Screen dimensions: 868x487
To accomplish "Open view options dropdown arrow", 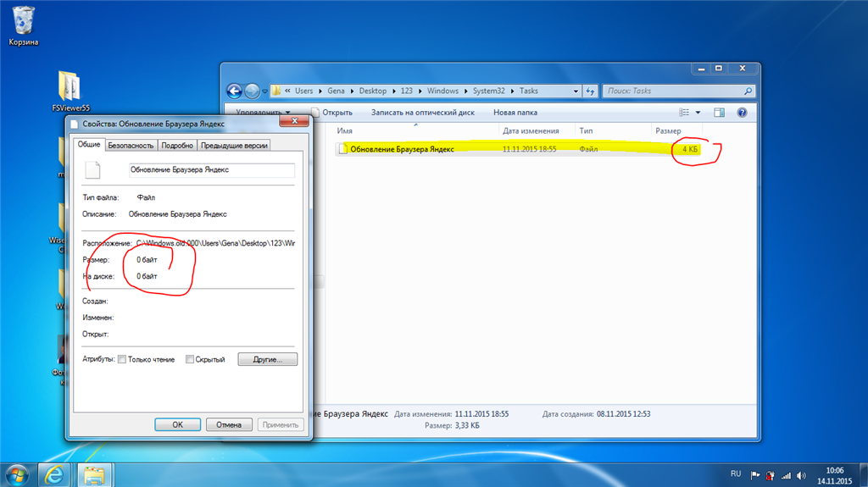I will click(698, 113).
